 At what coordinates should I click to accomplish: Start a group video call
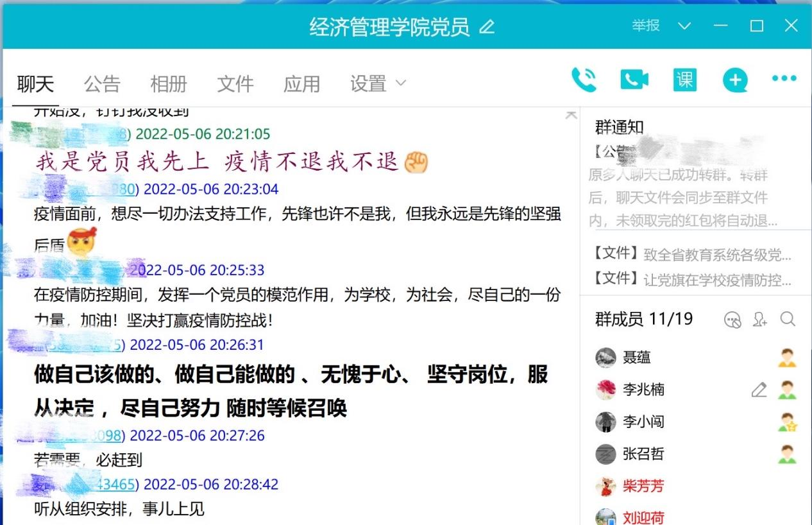coord(634,80)
